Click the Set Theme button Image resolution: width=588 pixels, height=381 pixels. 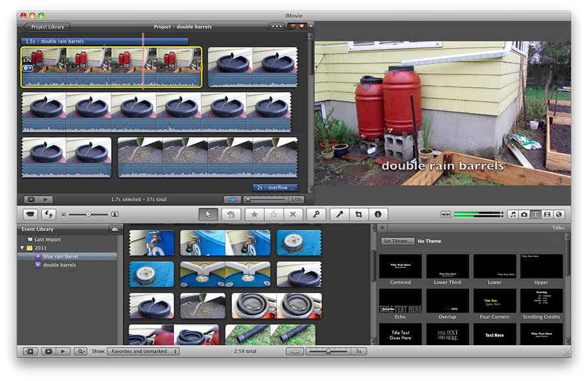click(x=398, y=241)
